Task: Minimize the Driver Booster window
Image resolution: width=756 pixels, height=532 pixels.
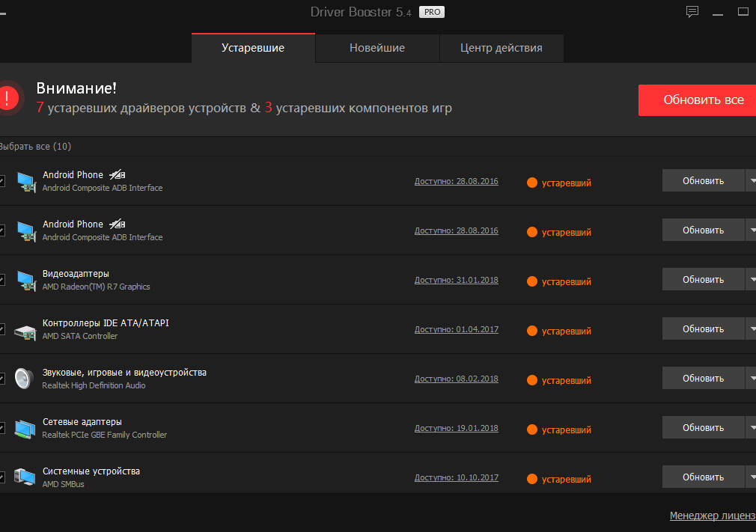Action: click(718, 13)
